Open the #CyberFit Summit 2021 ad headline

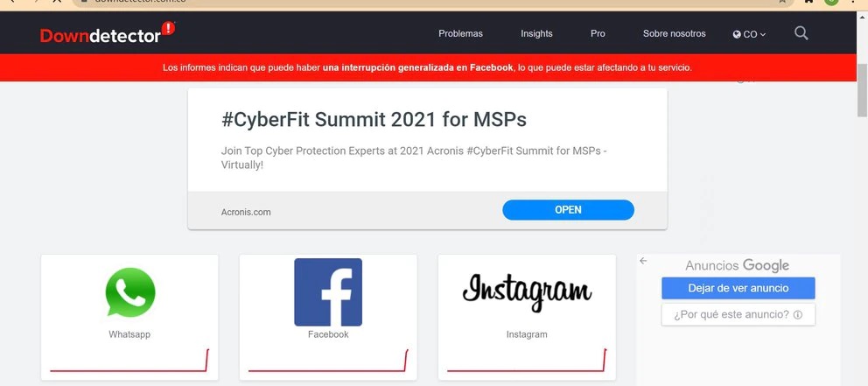[374, 120]
